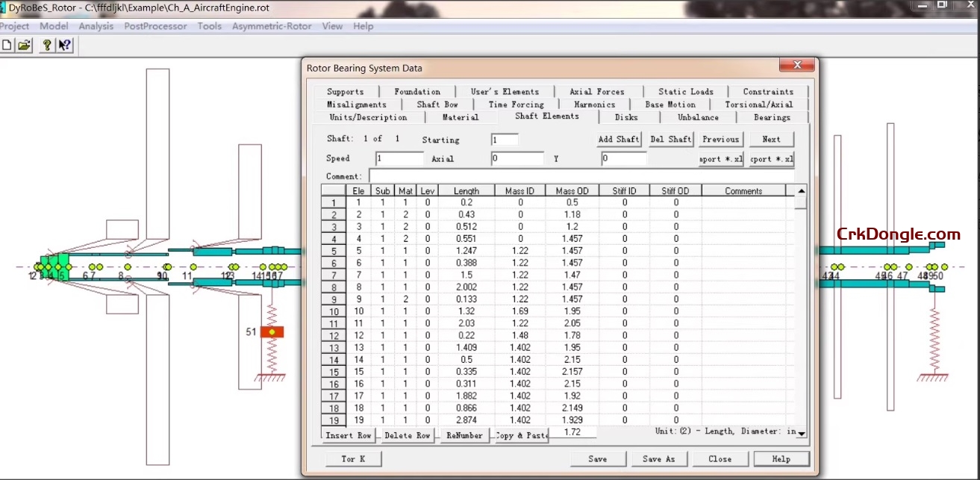The image size is (980, 480).
Task: Select the Unbalance tab
Action: pos(698,117)
